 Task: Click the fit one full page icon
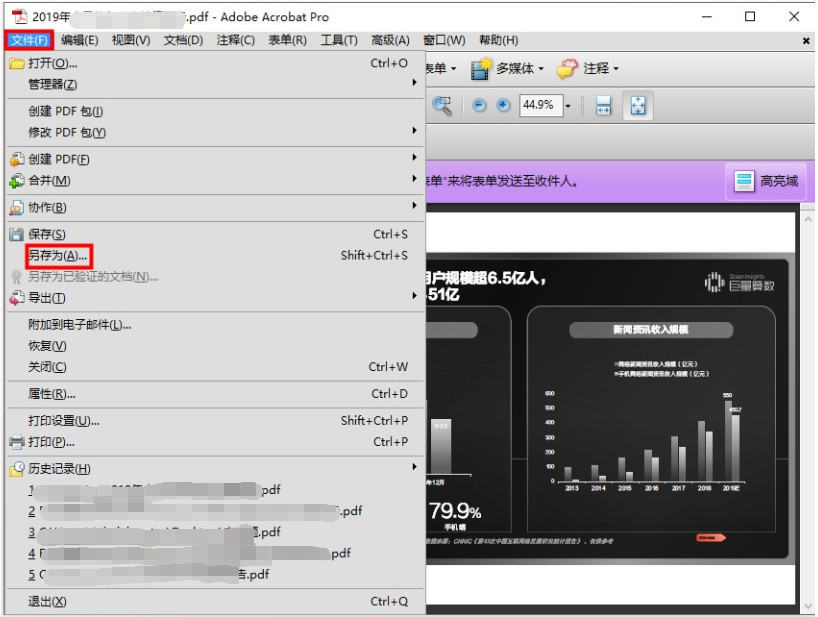(x=638, y=106)
